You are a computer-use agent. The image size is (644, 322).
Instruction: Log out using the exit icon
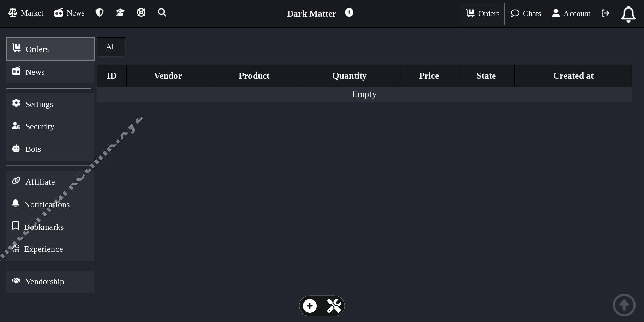(x=605, y=13)
